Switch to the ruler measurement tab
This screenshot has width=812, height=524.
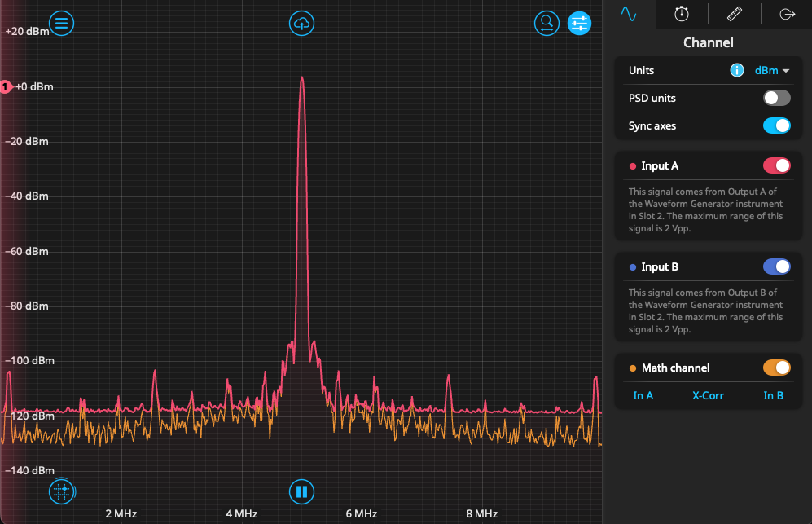coord(735,14)
